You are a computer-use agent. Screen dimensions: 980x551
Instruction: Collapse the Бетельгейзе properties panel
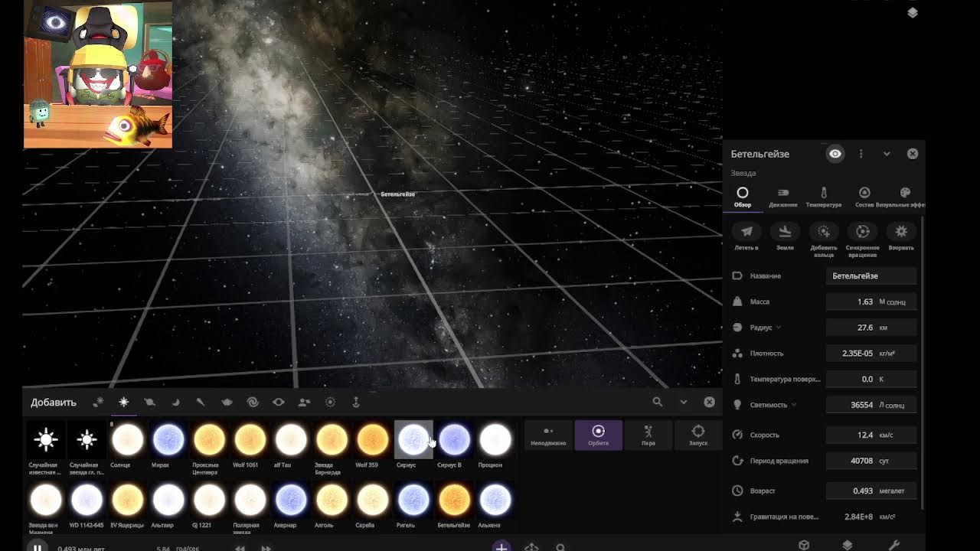[887, 154]
